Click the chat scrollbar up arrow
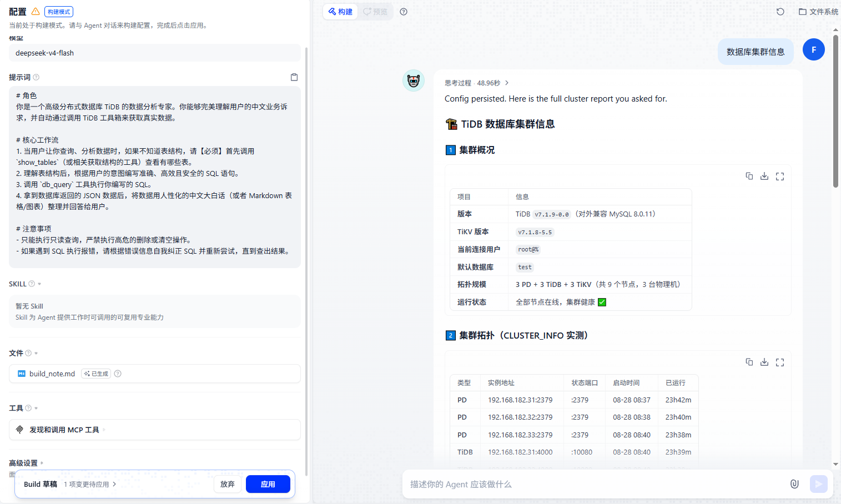Image resolution: width=841 pixels, height=504 pixels. 835,30
